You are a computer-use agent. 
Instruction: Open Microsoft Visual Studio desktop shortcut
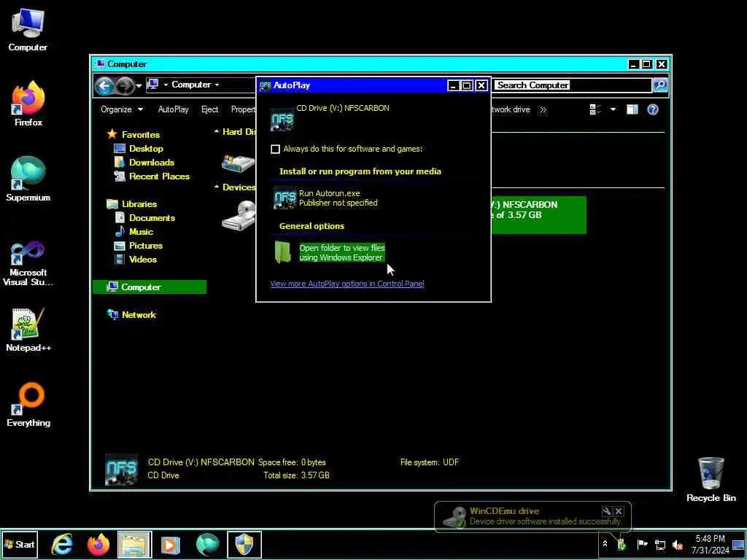[28, 263]
